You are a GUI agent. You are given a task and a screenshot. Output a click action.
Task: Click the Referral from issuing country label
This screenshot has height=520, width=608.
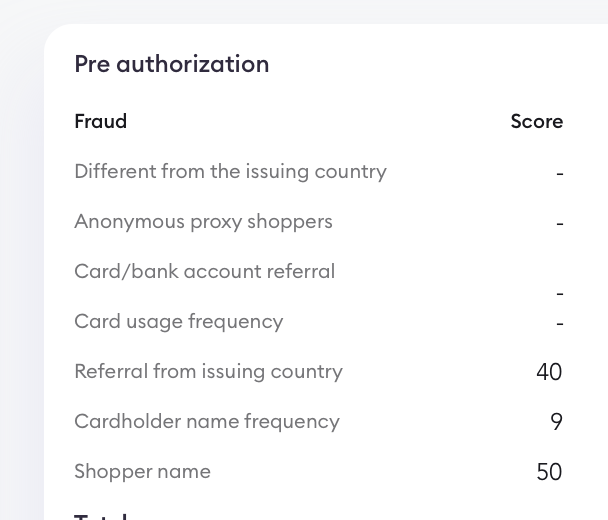pyautogui.click(x=208, y=372)
